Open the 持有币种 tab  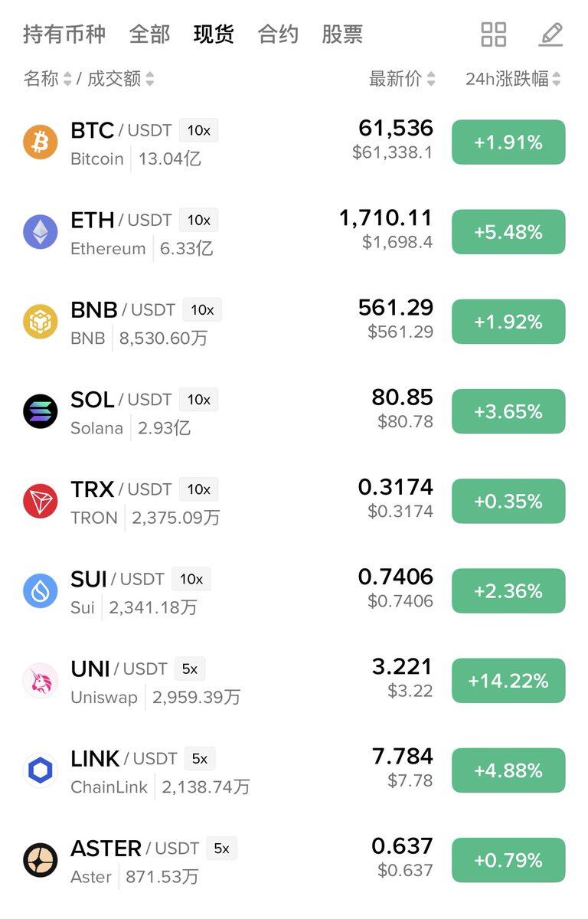coord(64,34)
